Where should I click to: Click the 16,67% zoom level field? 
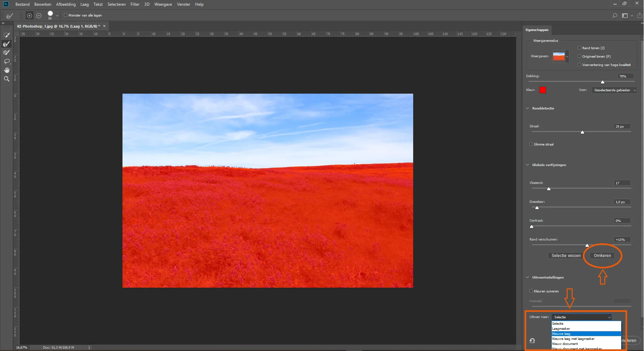click(22, 347)
